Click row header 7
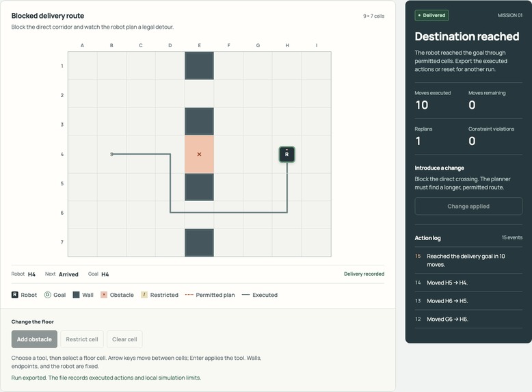Viewport: 532px width, 392px height. [x=62, y=242]
